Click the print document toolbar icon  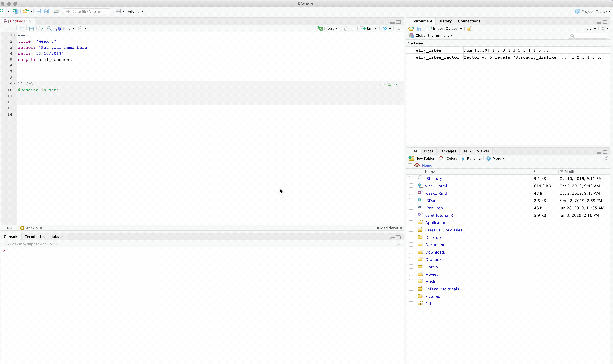click(56, 11)
